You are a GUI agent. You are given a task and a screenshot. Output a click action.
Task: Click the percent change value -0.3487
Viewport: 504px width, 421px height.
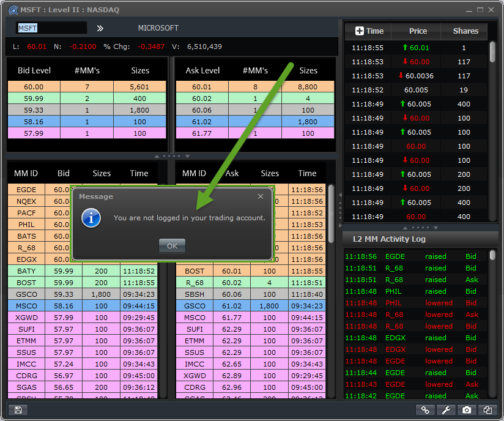click(x=151, y=47)
